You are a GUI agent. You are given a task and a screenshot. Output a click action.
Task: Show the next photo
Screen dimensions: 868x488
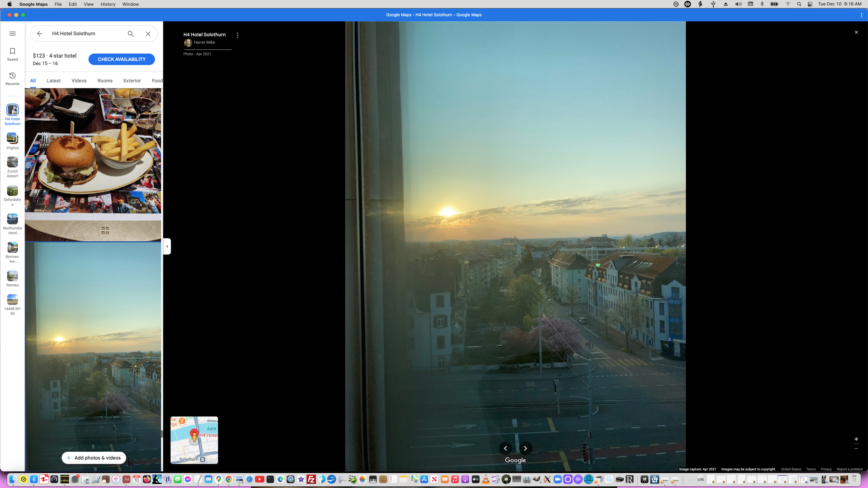pos(526,448)
